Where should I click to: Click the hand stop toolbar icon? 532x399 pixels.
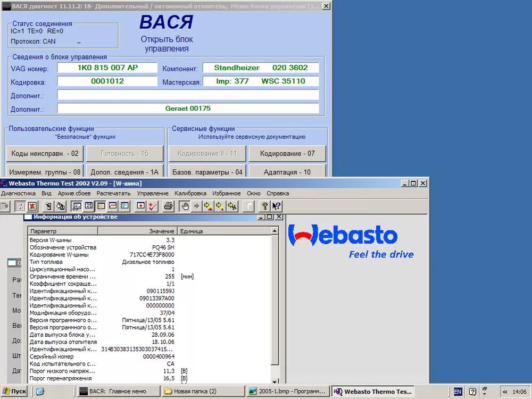(185, 206)
